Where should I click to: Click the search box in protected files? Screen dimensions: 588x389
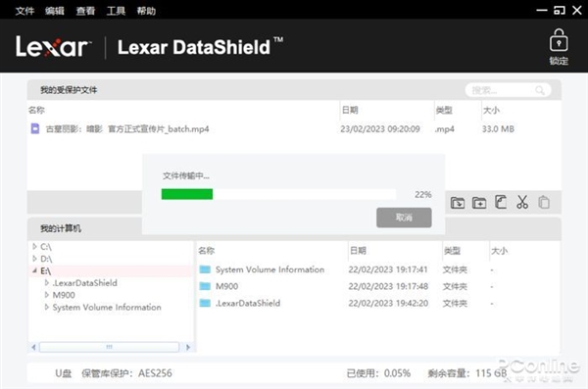[508, 90]
